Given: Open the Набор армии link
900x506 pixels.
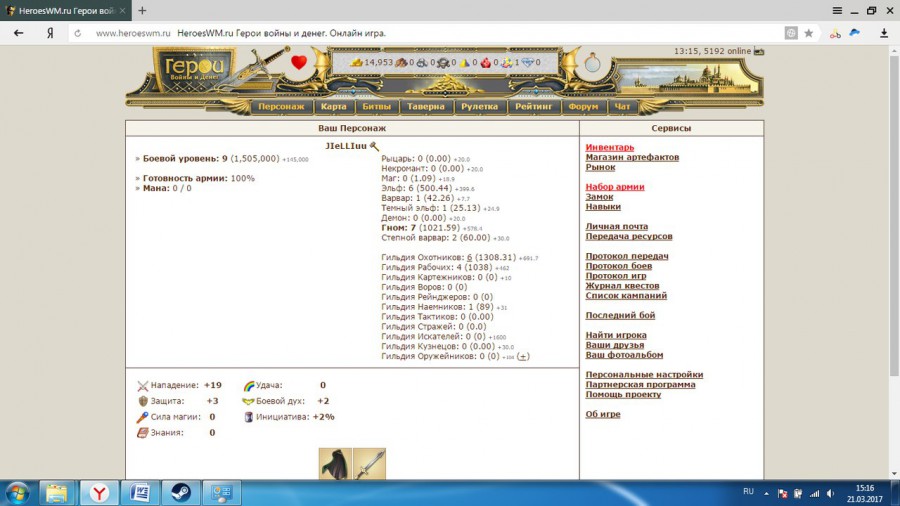Looking at the screenshot, I should coord(615,187).
